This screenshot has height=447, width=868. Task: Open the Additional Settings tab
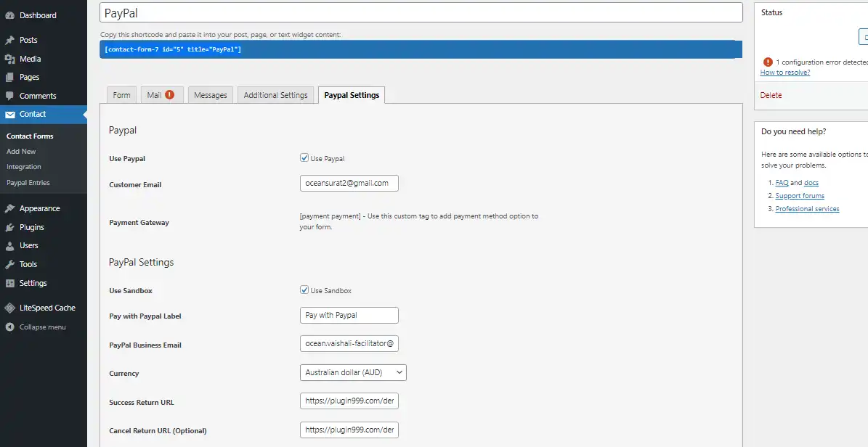[276, 95]
